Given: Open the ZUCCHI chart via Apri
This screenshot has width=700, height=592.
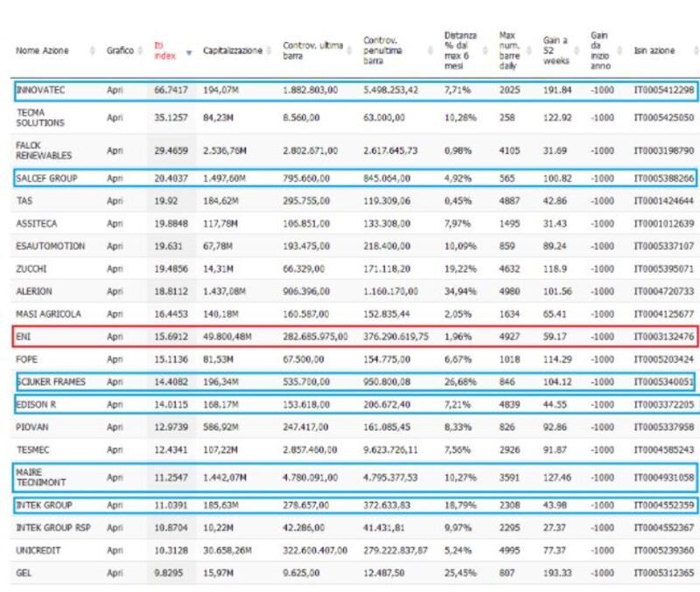Looking at the screenshot, I should tap(115, 269).
